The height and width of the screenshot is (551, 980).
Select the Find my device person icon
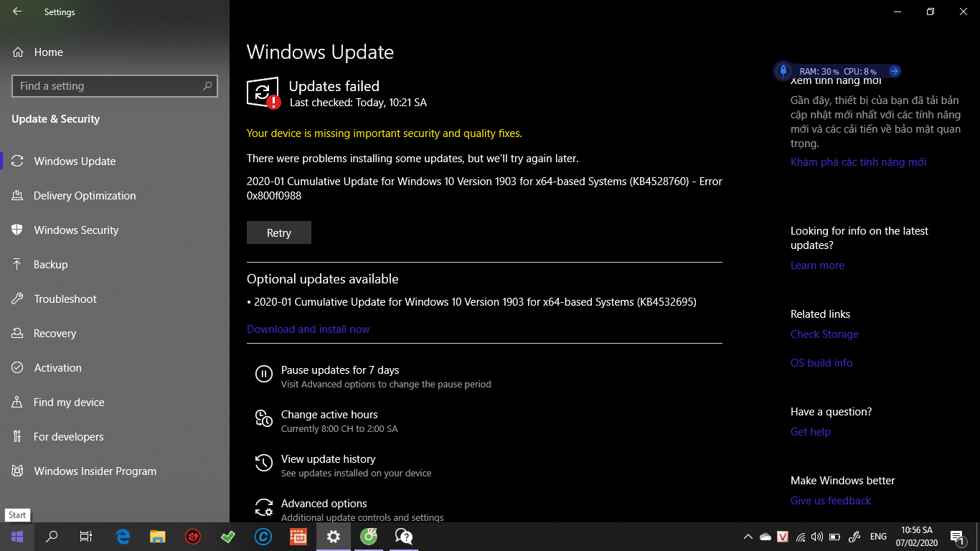point(18,402)
